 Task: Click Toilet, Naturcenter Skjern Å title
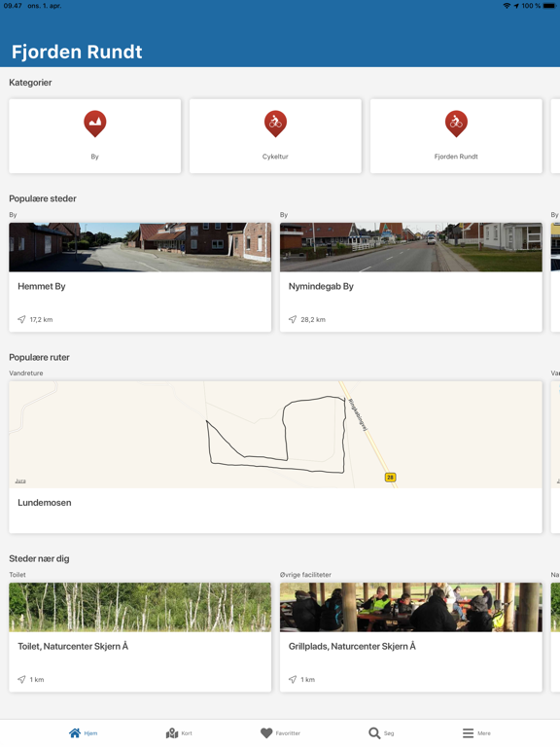[73, 646]
